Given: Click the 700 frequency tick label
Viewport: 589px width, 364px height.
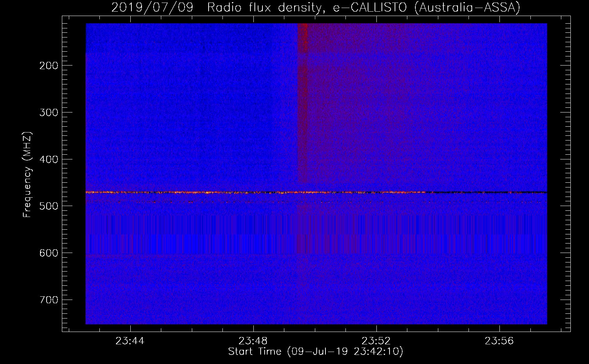Looking at the screenshot, I should pos(49,300).
